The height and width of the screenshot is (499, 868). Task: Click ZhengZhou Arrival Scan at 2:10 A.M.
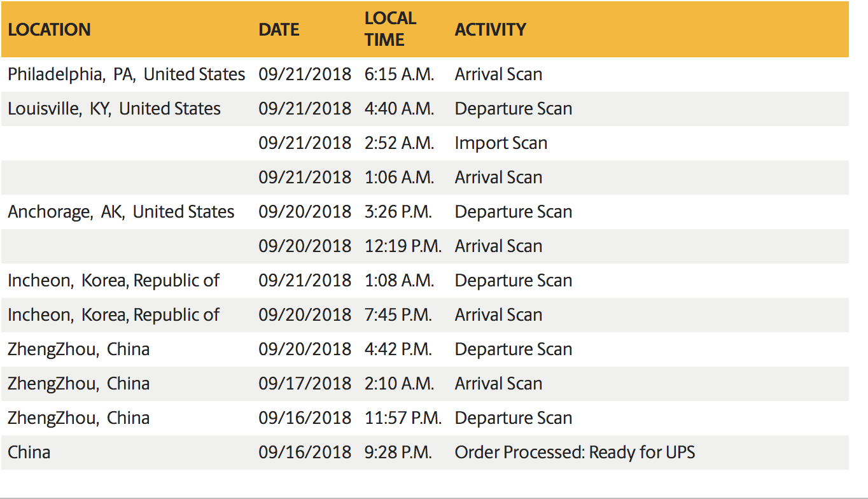click(x=424, y=384)
